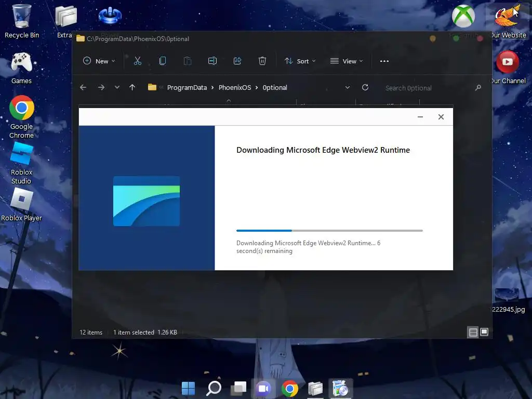
Task: Open the See more ellipsis menu
Action: (x=384, y=61)
